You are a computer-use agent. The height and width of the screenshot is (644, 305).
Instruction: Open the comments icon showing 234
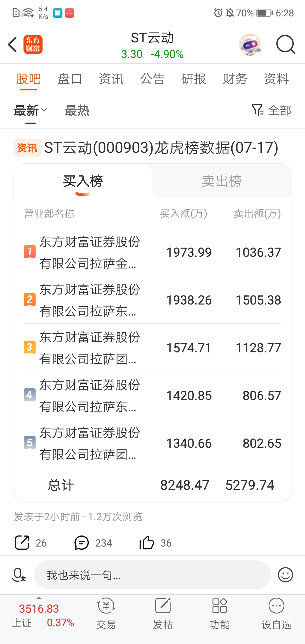pos(81,543)
